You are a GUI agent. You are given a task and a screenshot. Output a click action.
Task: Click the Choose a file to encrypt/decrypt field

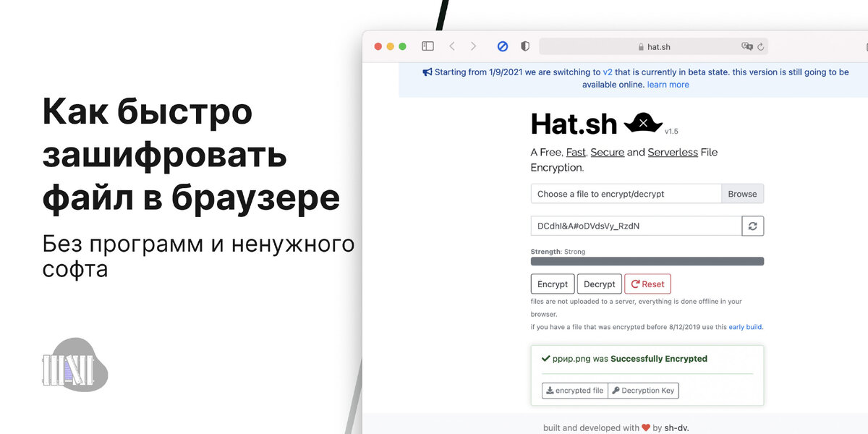626,194
